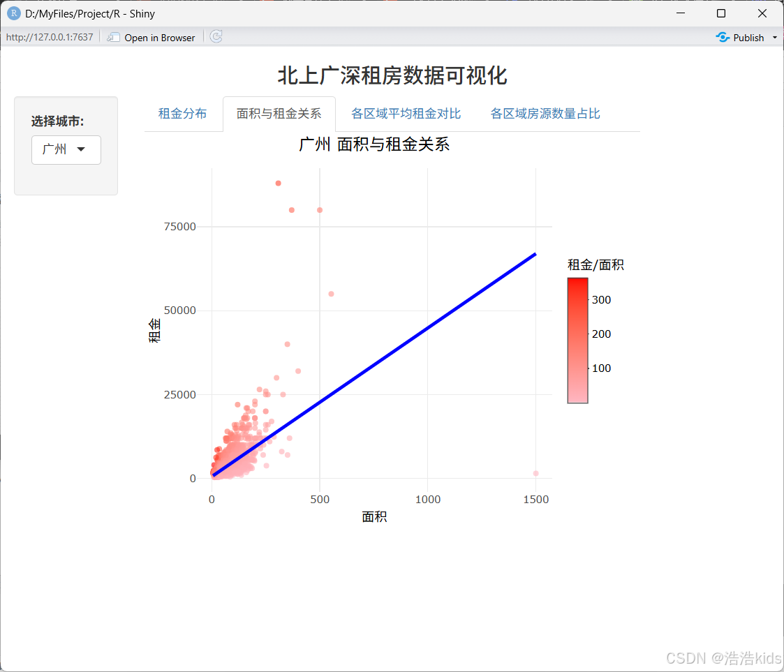
Task: Click the 租金/面积 color gradient legend
Action: point(577,341)
